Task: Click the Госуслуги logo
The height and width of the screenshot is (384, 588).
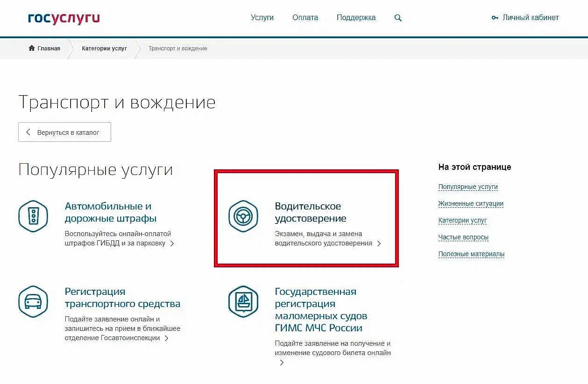Action: point(64,18)
